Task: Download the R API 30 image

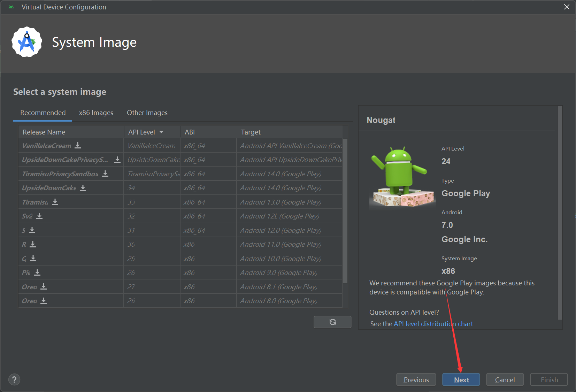Action: pos(33,244)
